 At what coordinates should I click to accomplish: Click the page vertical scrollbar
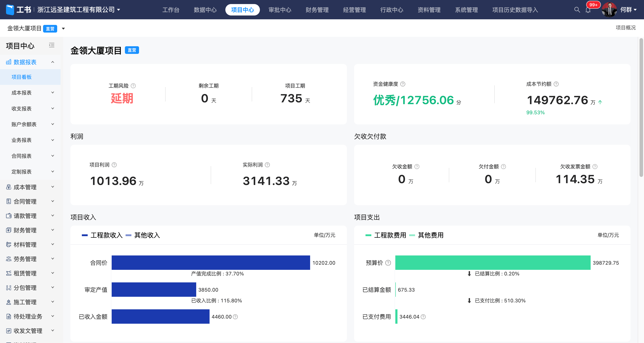[x=641, y=108]
